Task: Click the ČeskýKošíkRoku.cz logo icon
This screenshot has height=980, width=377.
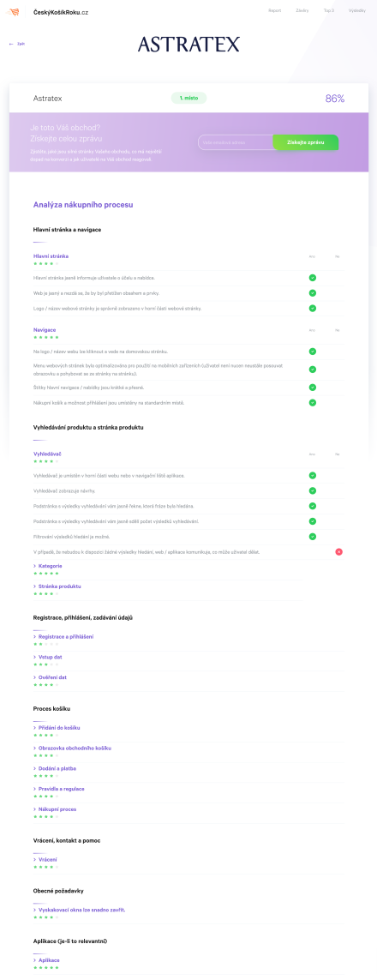Action: click(x=13, y=12)
